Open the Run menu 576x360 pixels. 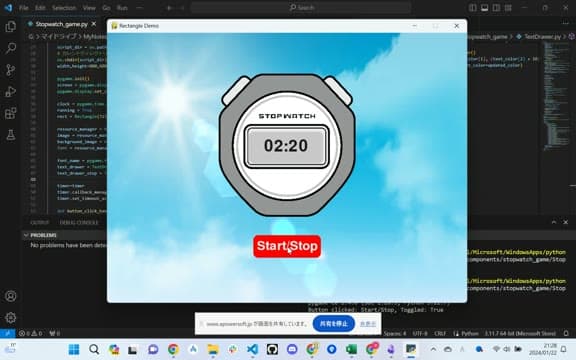point(122,8)
